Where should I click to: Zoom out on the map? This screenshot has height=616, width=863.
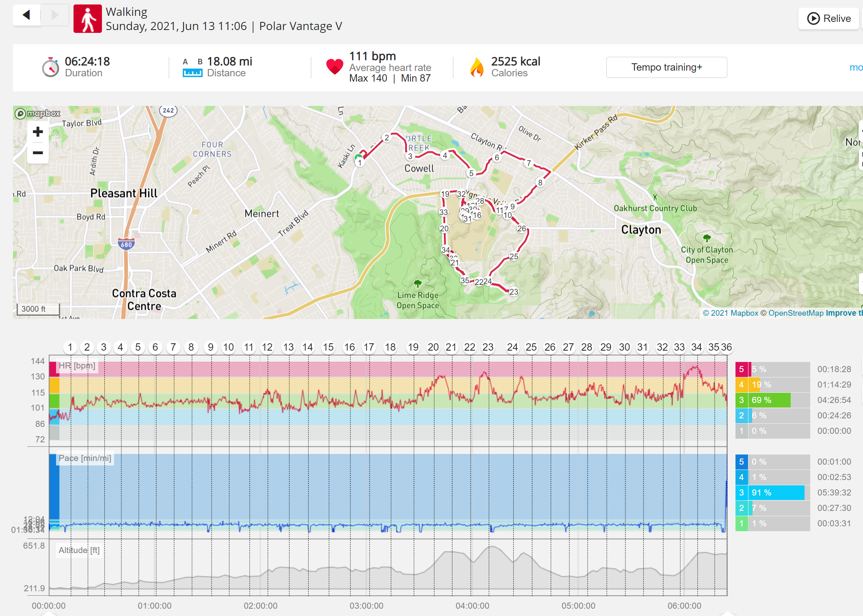coord(38,153)
